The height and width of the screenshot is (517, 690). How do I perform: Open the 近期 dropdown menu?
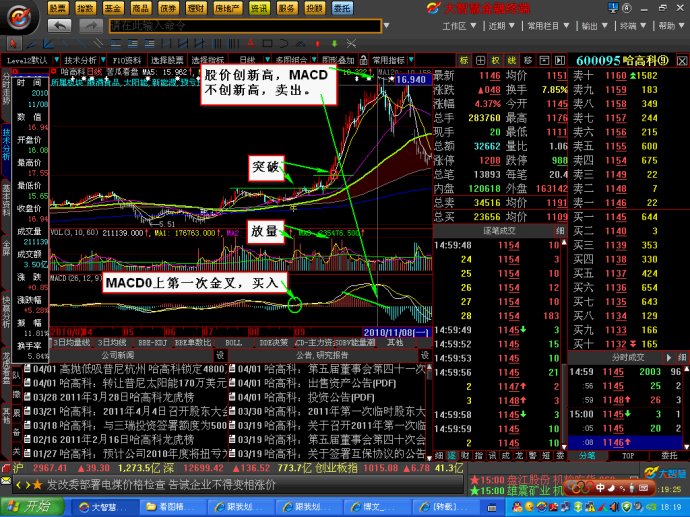point(501,26)
